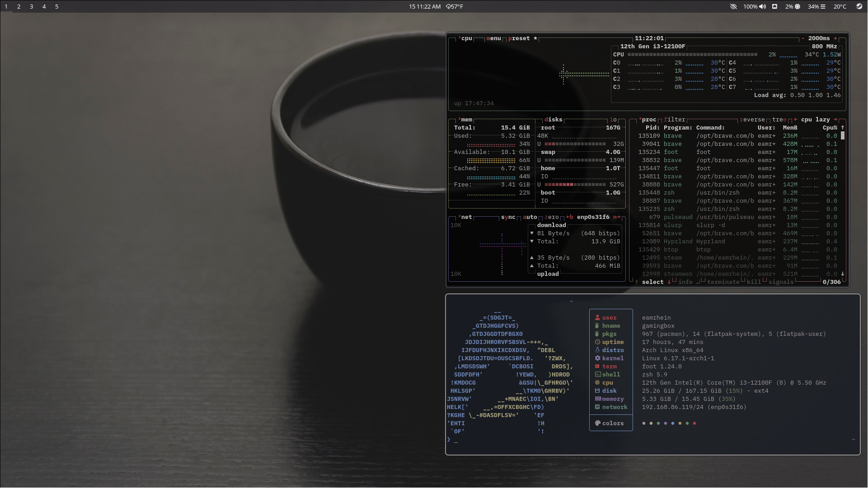Click zero button in net box

click(551, 217)
